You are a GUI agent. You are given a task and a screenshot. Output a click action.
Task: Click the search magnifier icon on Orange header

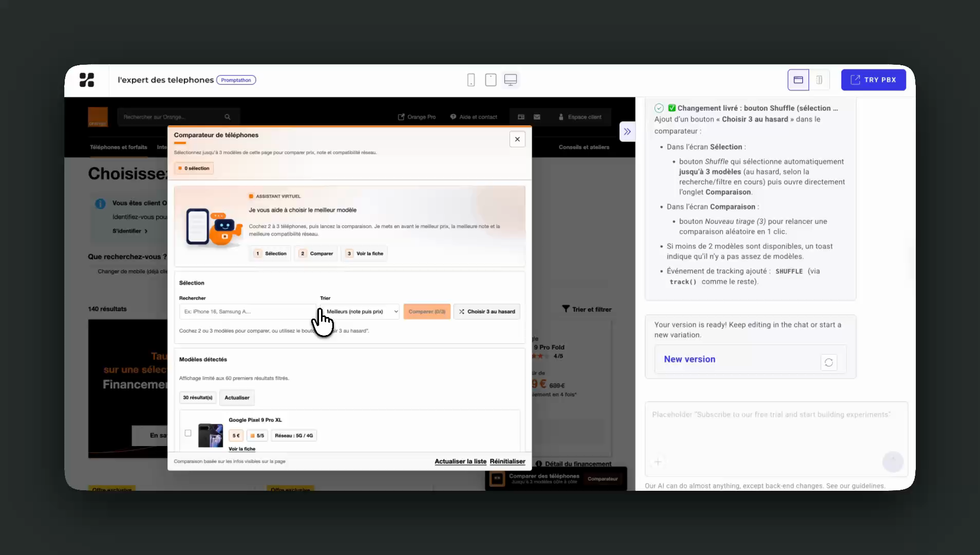click(228, 117)
